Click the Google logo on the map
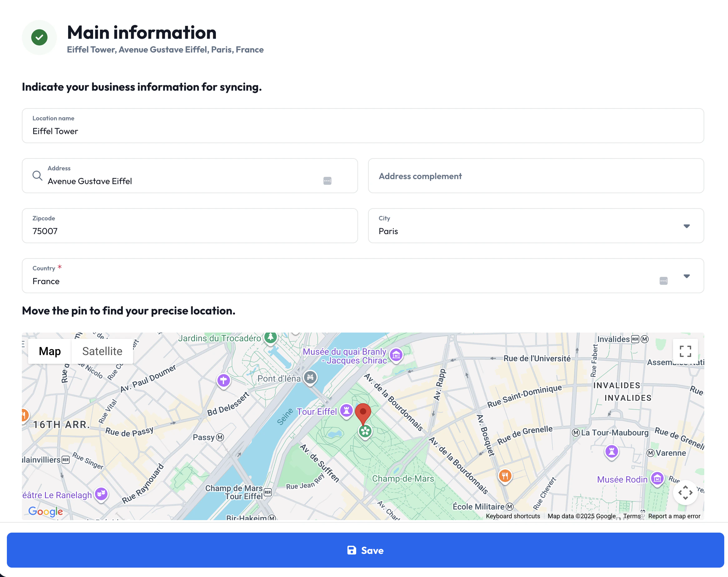Screen dimensions: 728x577 [x=46, y=511]
